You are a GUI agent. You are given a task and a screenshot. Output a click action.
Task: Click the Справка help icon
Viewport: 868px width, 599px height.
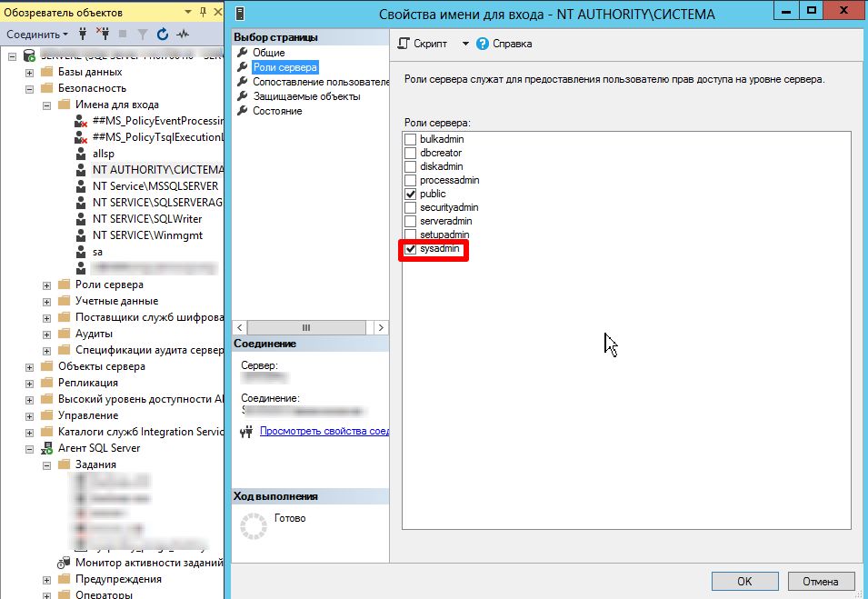[x=483, y=44]
